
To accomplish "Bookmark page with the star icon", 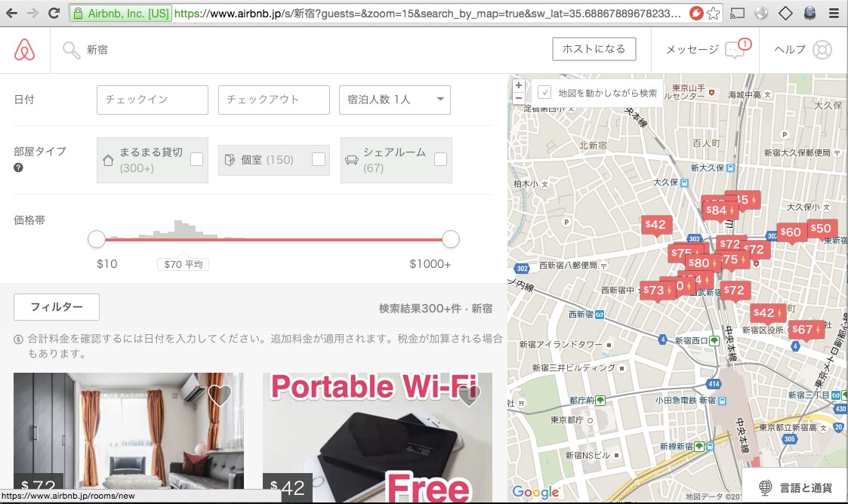I will pyautogui.click(x=714, y=14).
